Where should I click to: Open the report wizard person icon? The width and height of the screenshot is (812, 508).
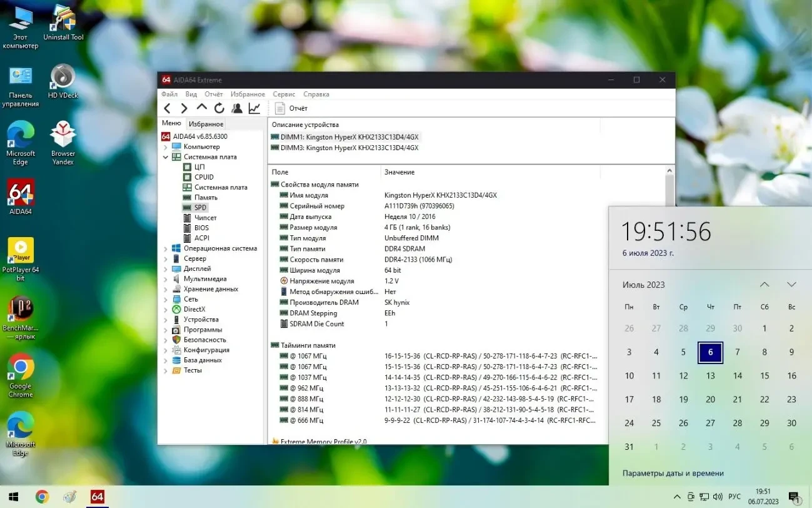pyautogui.click(x=237, y=108)
